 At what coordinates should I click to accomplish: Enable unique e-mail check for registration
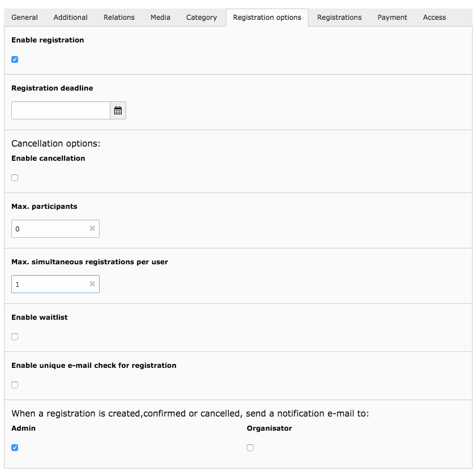pos(15,385)
